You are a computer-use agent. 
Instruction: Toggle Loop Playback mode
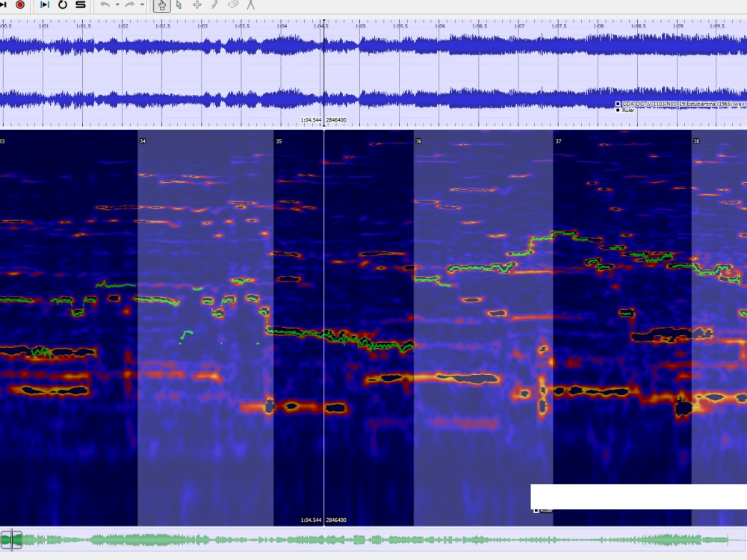tap(63, 4)
